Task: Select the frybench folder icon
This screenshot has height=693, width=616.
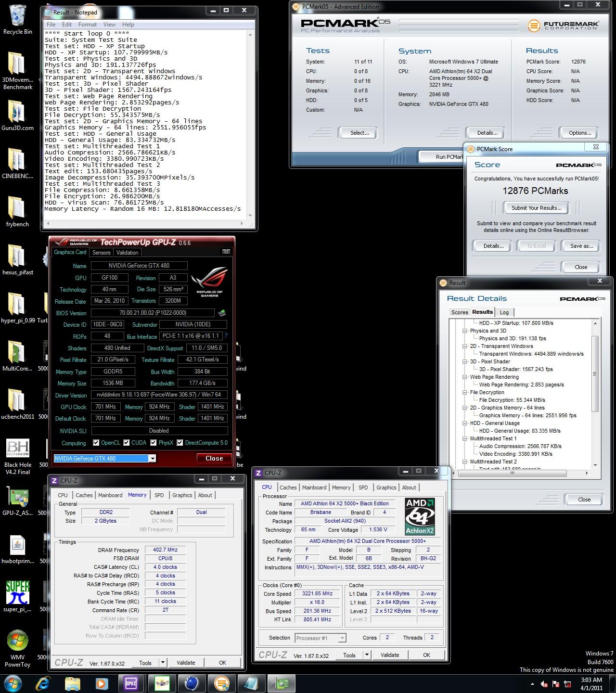Action: click(17, 212)
